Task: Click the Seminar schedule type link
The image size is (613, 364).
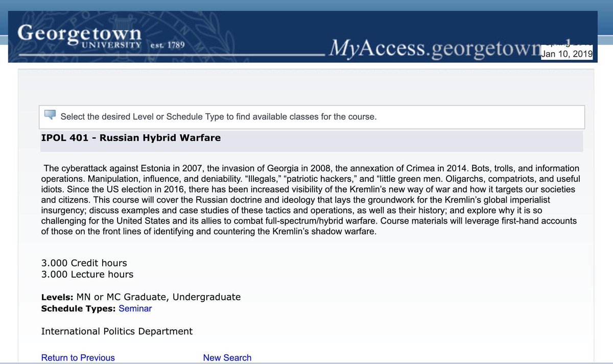Action: (135, 308)
